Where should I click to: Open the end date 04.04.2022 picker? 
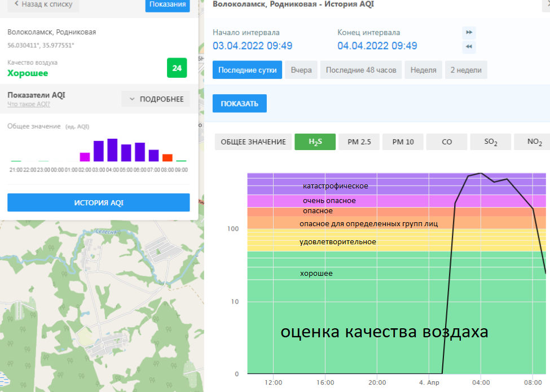(377, 46)
